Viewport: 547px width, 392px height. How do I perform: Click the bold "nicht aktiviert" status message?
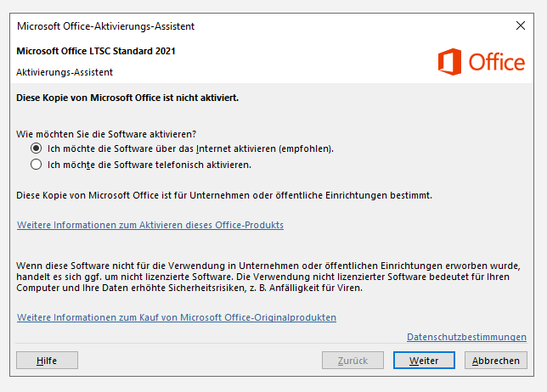tap(127, 98)
